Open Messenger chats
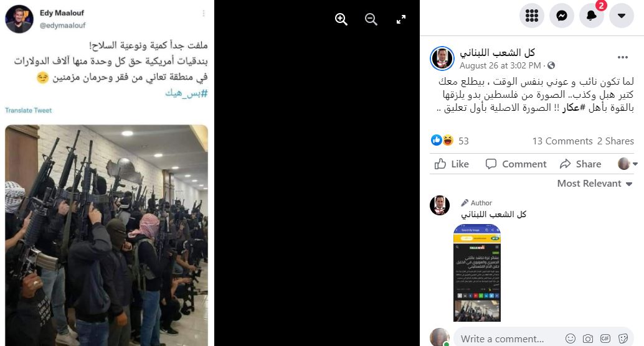 [561, 16]
